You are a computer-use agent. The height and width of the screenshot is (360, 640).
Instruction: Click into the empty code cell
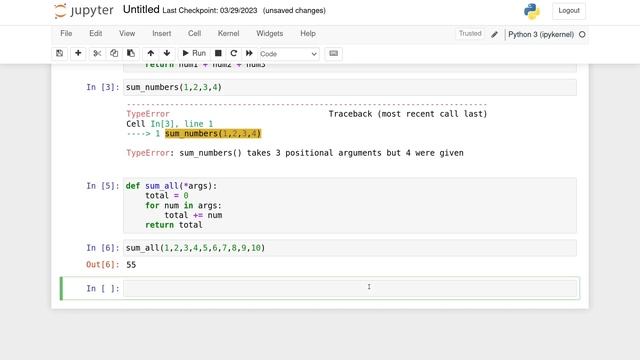[350, 288]
